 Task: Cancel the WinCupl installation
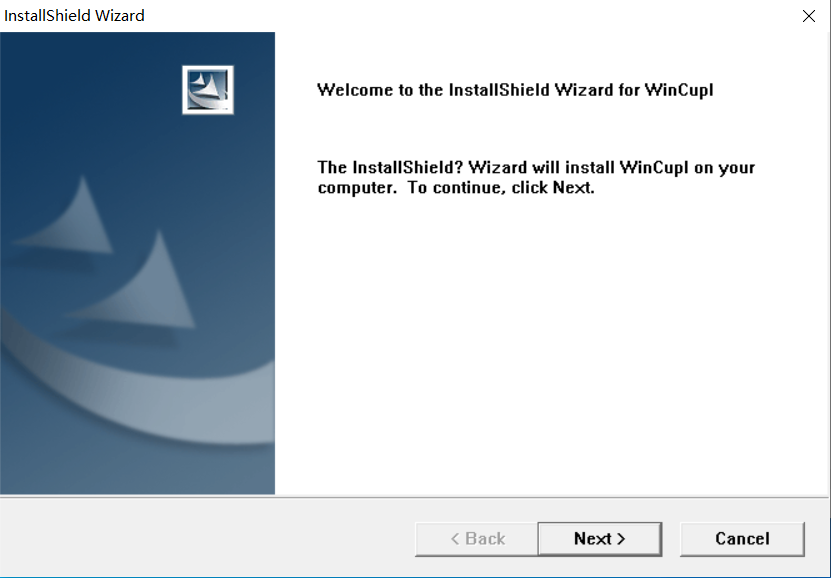pos(742,539)
